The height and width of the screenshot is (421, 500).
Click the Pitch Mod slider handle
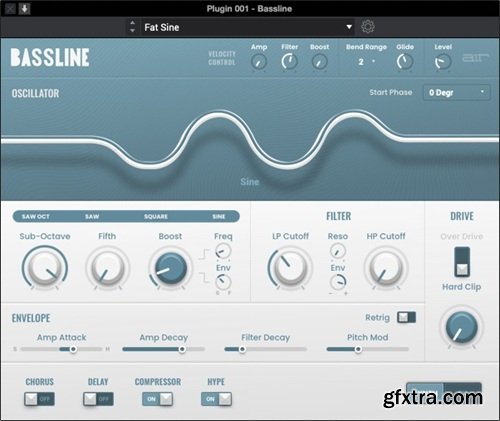358,349
